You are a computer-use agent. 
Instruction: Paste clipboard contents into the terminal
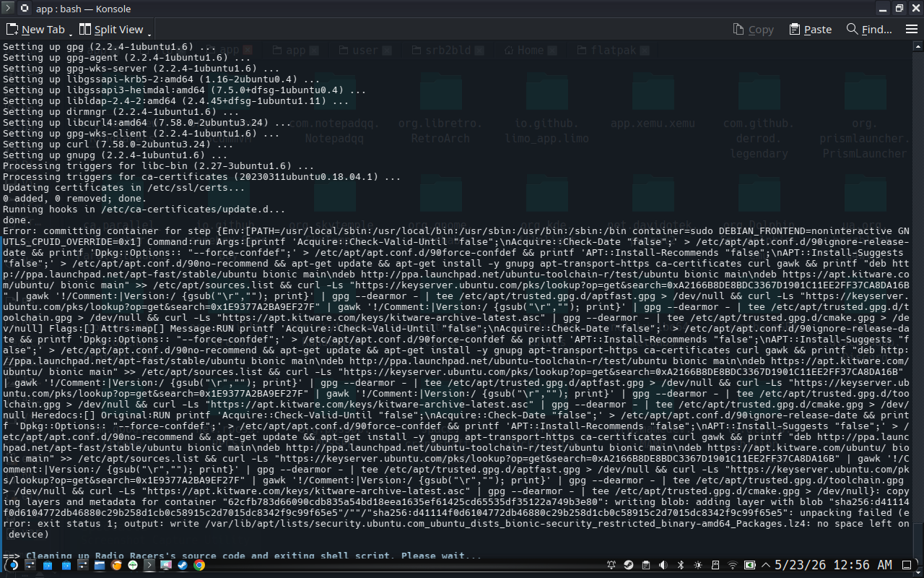coord(811,30)
